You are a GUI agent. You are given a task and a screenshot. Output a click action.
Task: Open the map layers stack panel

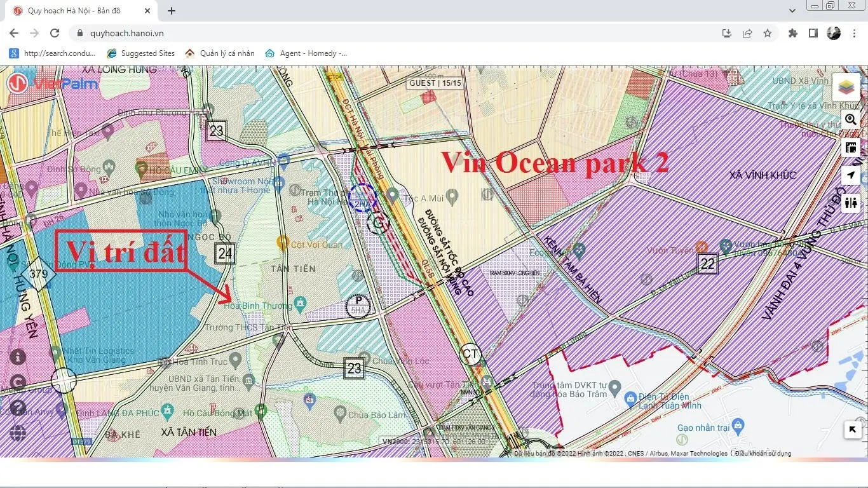pos(846,87)
